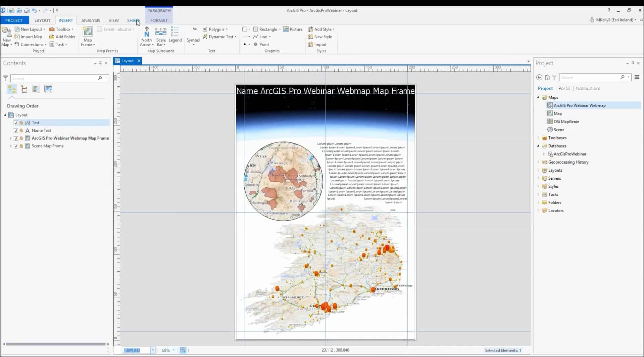The width and height of the screenshot is (644, 357).
Task: Click the North Arrow icon
Action: tap(147, 32)
